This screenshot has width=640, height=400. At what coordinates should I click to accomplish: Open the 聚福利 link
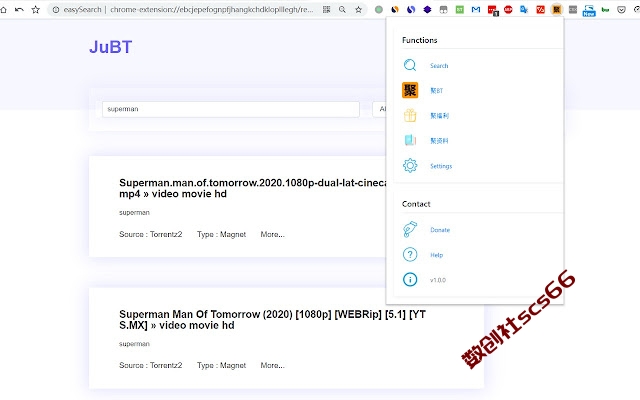[439, 116]
